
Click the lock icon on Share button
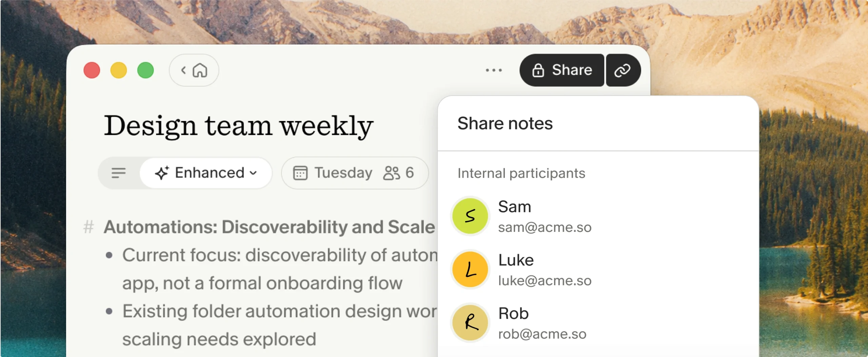coord(538,70)
